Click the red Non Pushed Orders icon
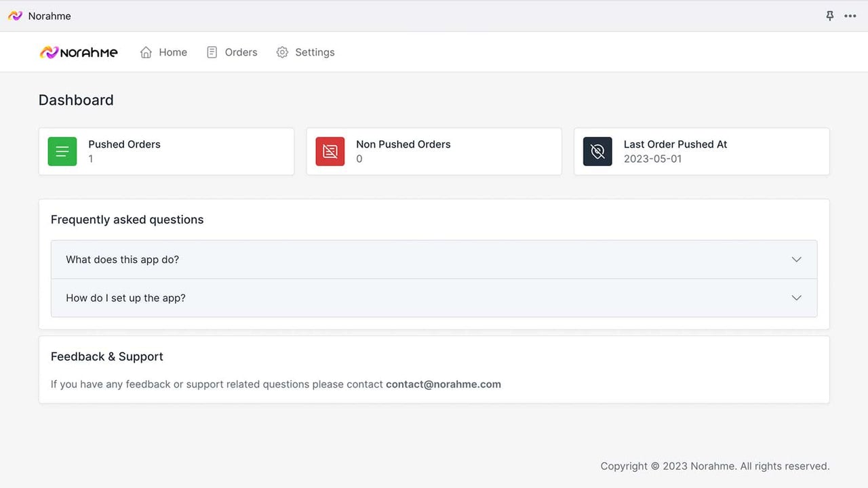 330,152
